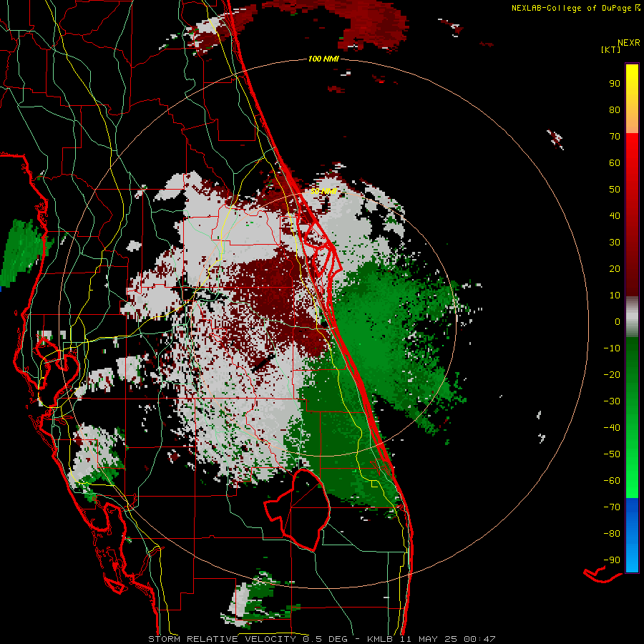Click the 00:47 timestamp
Screen dimensions: 644x644
[x=479, y=639]
